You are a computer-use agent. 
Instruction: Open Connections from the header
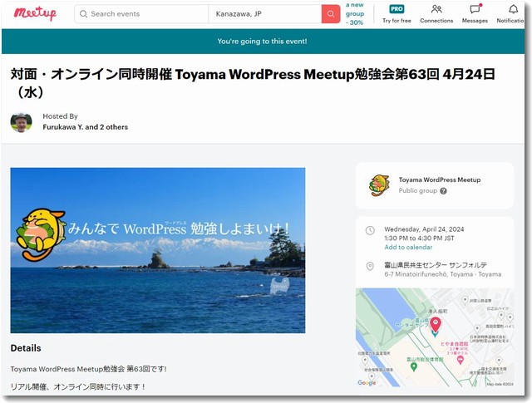click(x=436, y=13)
